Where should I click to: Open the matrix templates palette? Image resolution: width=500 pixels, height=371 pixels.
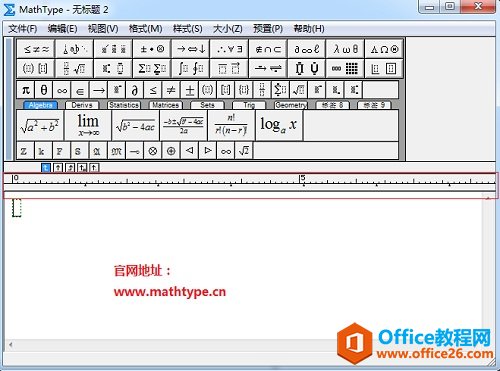(x=345, y=69)
